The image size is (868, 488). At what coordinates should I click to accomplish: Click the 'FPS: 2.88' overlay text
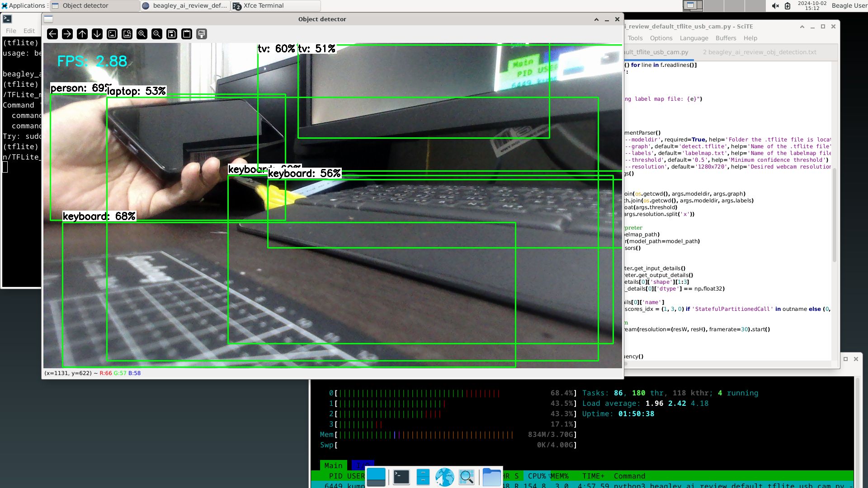coord(92,61)
